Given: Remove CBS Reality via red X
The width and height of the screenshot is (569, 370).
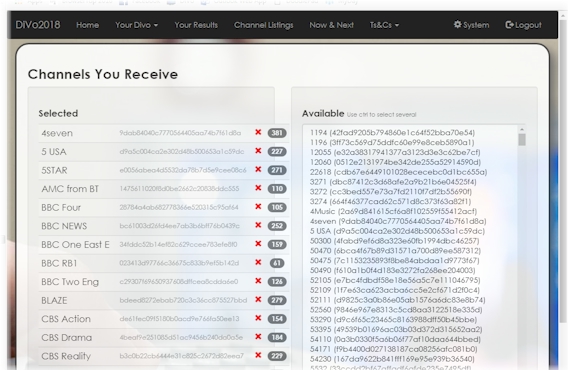Looking at the screenshot, I should [x=258, y=355].
